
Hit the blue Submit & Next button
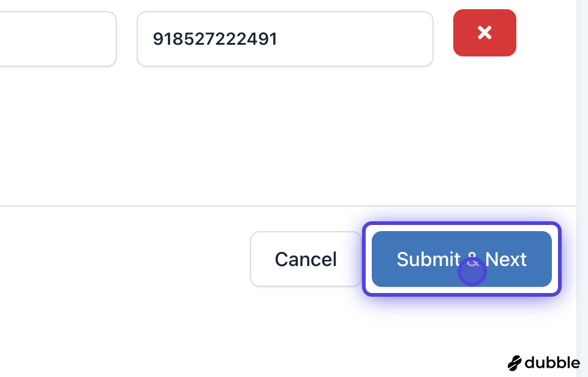click(x=461, y=259)
